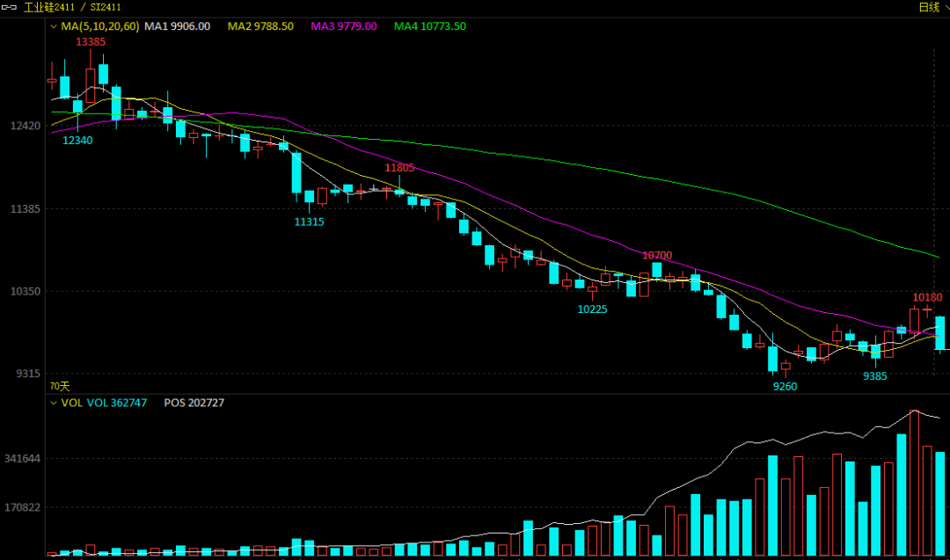
Task: Select the MA2 9788.50 legend value
Action: pyautogui.click(x=260, y=26)
